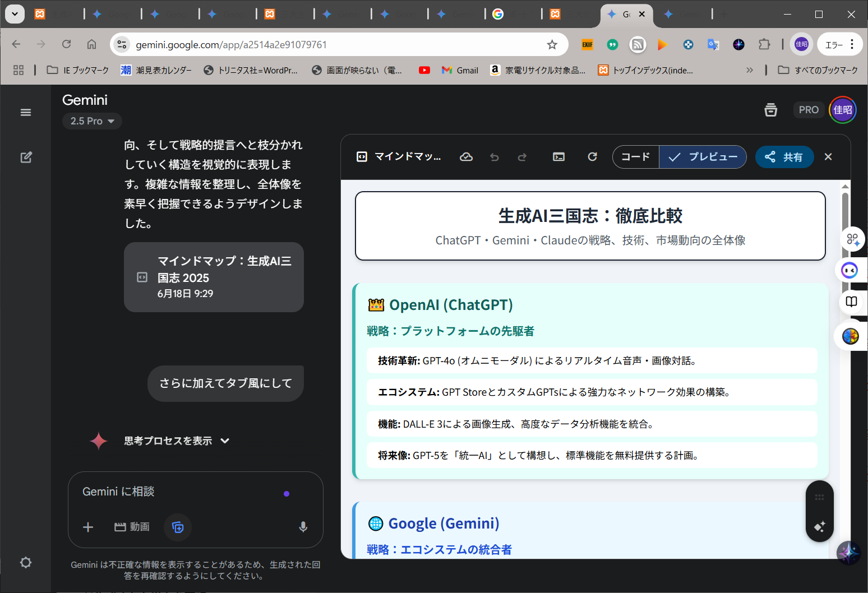This screenshot has width=868, height=593.
Task: Open the 家電リサイクル対象品 bookmark
Action: (538, 70)
